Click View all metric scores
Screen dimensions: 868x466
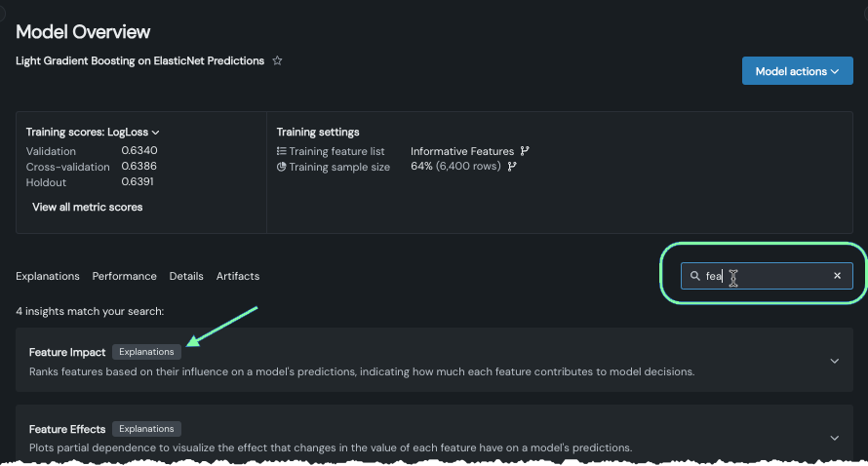point(87,207)
